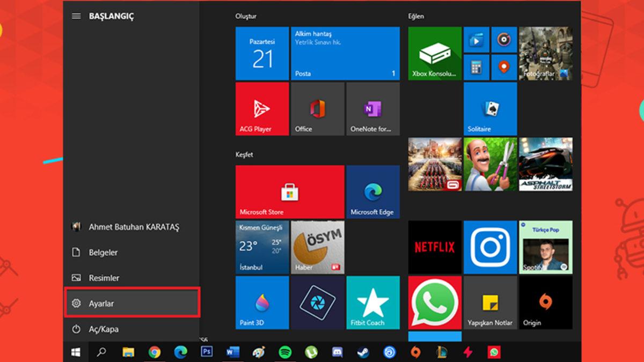This screenshot has width=644, height=362.
Task: Open the Fitbit Coach tile
Action: click(372, 303)
